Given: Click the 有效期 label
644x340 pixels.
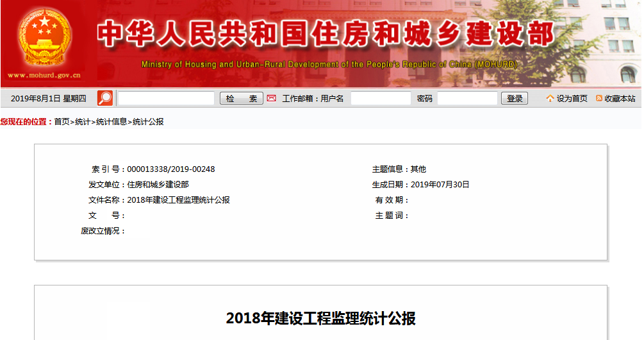Looking at the screenshot, I should click(392, 200).
